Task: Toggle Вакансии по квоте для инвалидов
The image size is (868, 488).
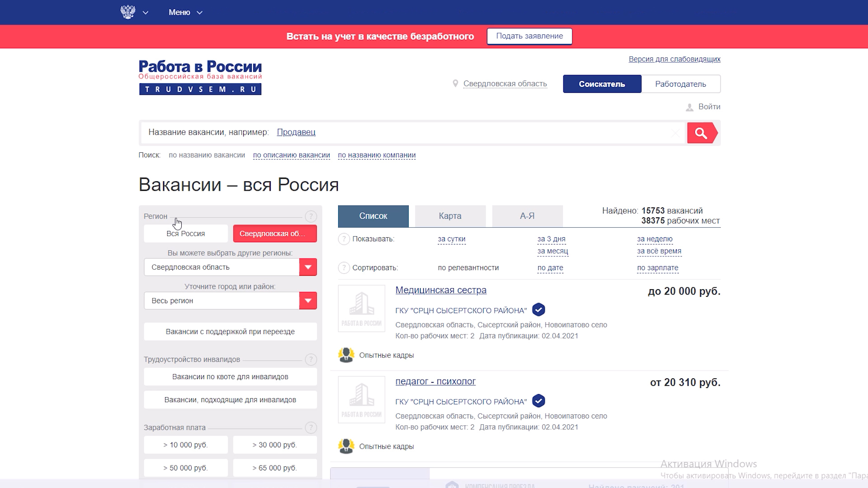Action: coord(230,377)
